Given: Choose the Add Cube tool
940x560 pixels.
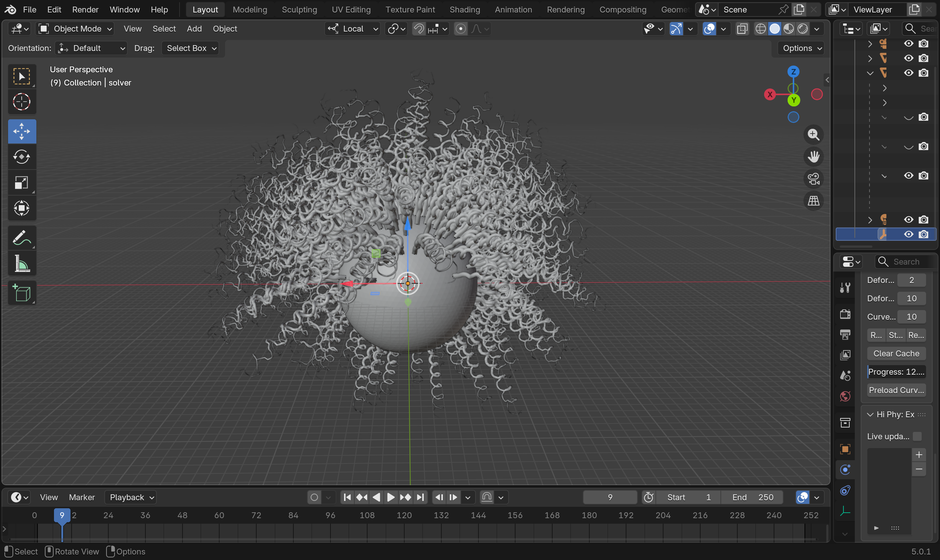Looking at the screenshot, I should pos(22,293).
